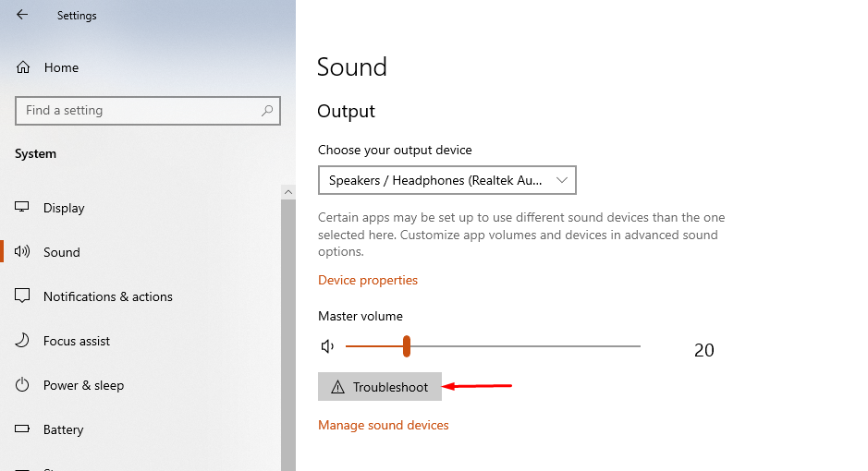Mute via master volume speaker icon
Screen dimensions: 868x471
327,346
